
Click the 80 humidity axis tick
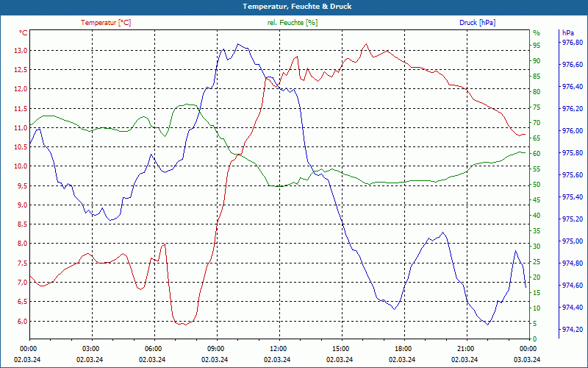(537, 92)
